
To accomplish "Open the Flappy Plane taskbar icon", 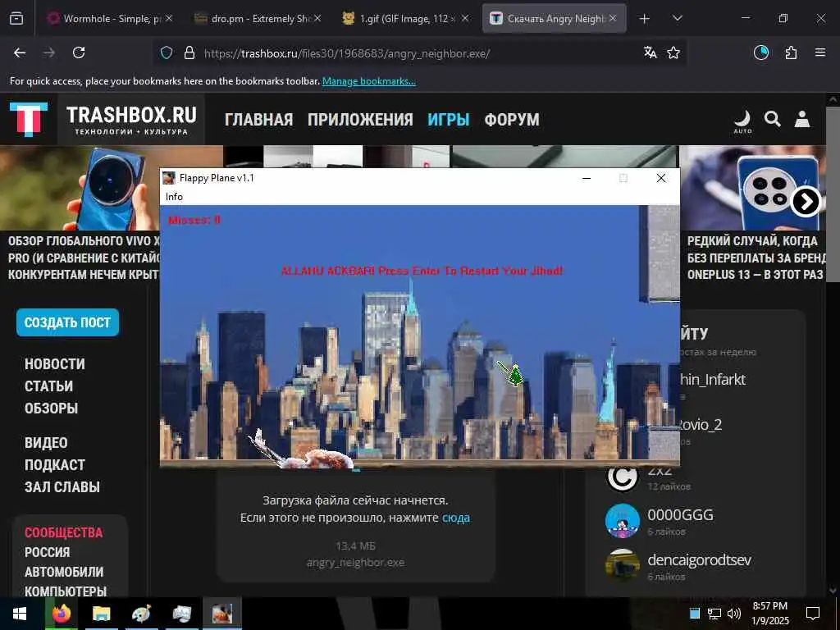I will point(221,614).
